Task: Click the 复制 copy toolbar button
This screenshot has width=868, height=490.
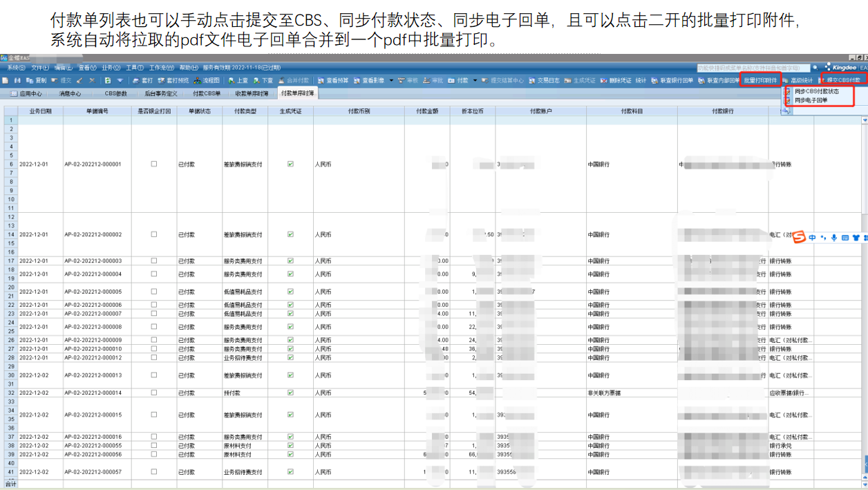Action: pos(36,80)
